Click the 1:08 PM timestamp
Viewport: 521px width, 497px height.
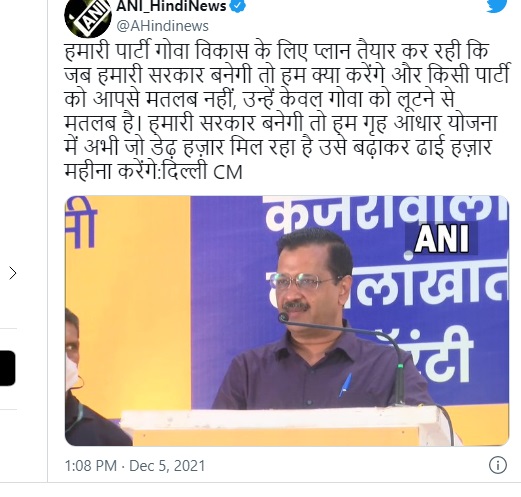tap(90, 466)
